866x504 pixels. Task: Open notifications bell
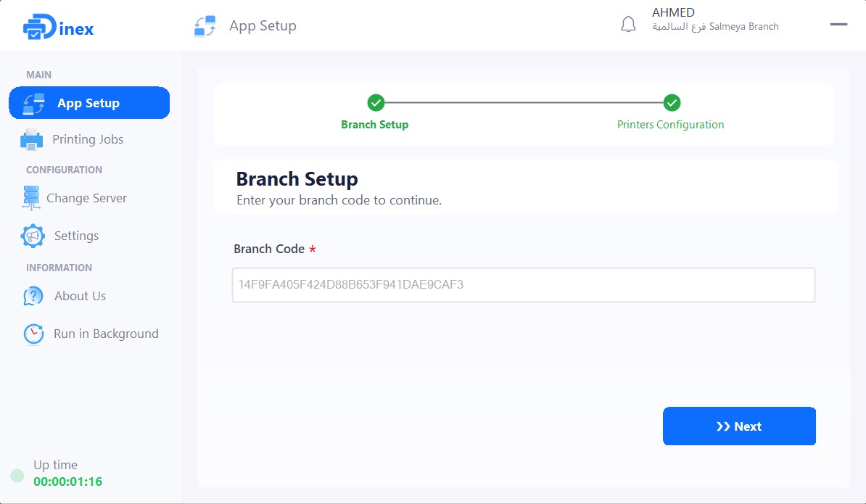(628, 24)
